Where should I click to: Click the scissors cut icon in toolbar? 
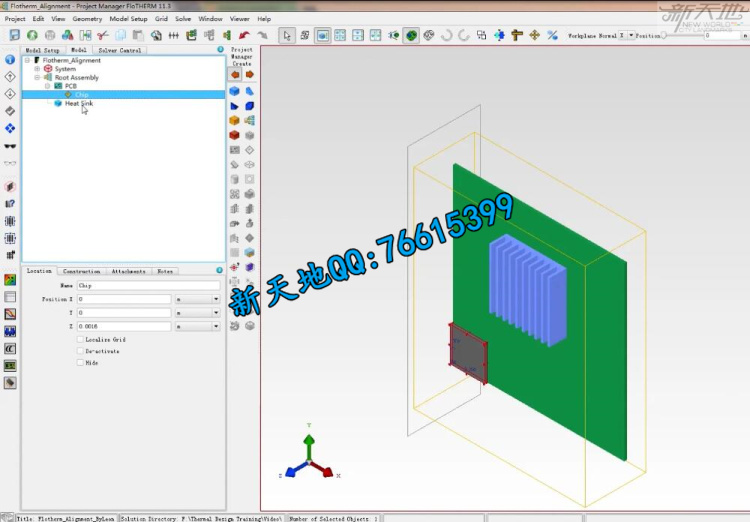102,35
